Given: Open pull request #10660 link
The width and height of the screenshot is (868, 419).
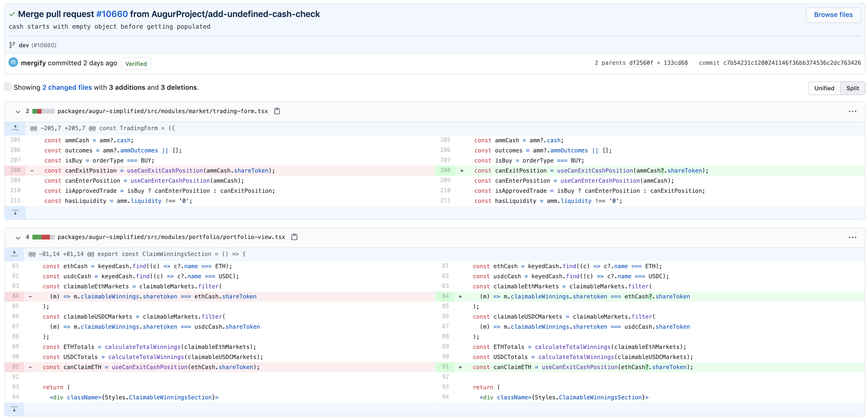Looking at the screenshot, I should tap(112, 14).
